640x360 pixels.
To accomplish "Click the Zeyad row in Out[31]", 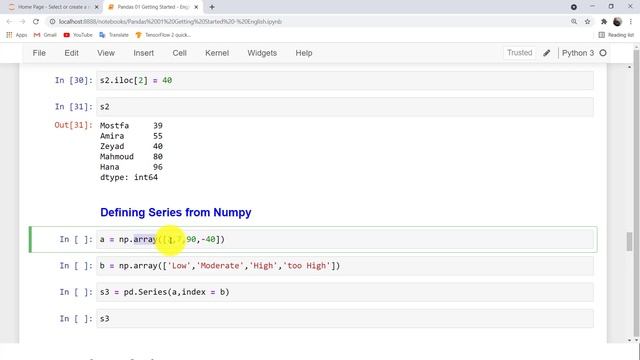I will [131, 146].
